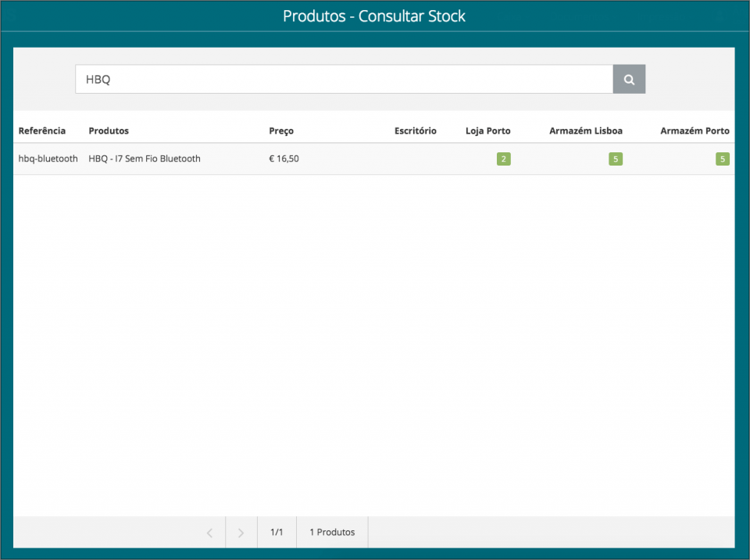Sort products by the Produtos column header

click(108, 130)
